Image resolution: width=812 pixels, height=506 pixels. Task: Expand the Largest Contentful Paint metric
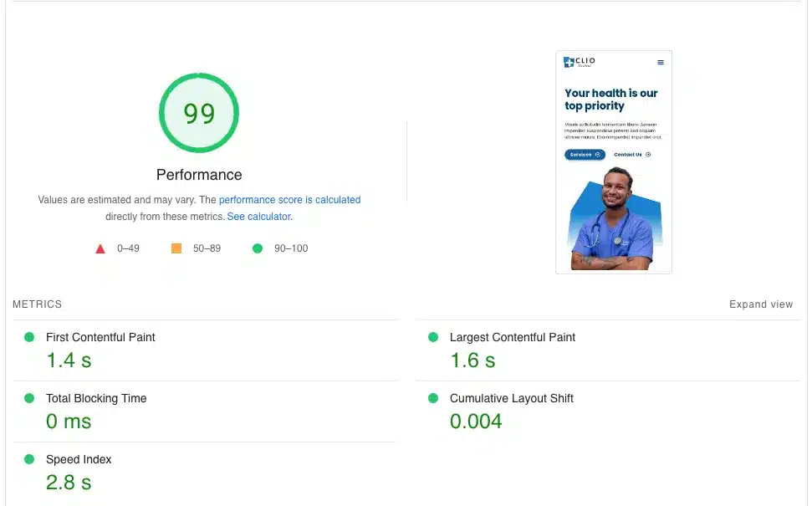[x=512, y=337]
